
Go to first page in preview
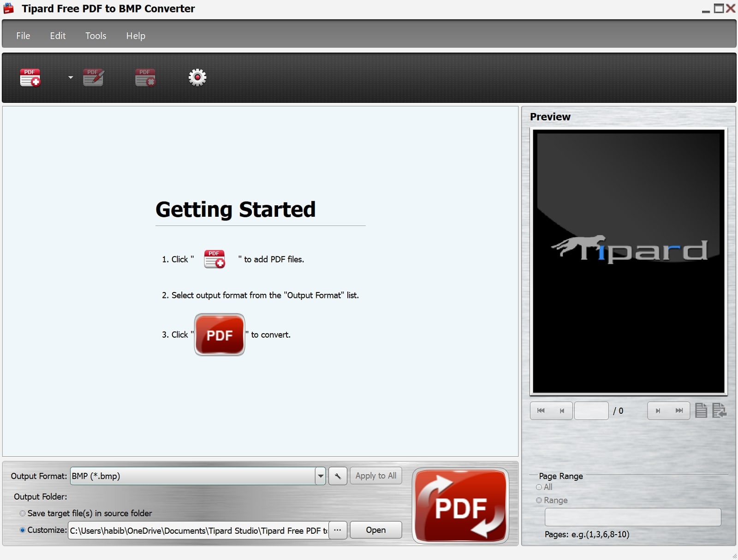coord(541,411)
